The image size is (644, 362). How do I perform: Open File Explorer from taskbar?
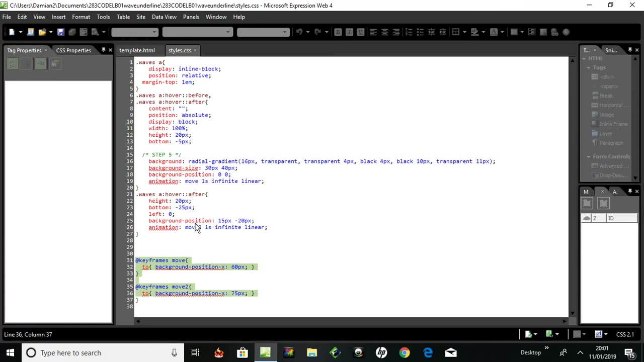click(312, 353)
